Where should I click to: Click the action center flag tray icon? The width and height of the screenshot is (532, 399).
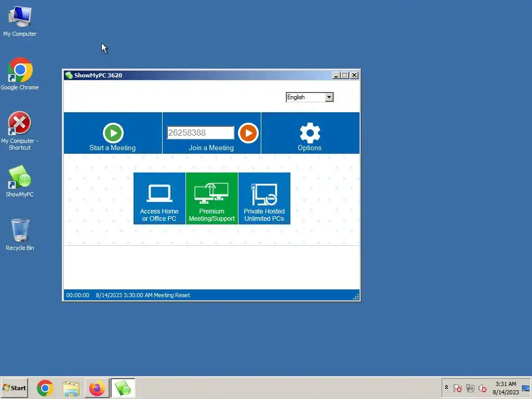tap(457, 388)
